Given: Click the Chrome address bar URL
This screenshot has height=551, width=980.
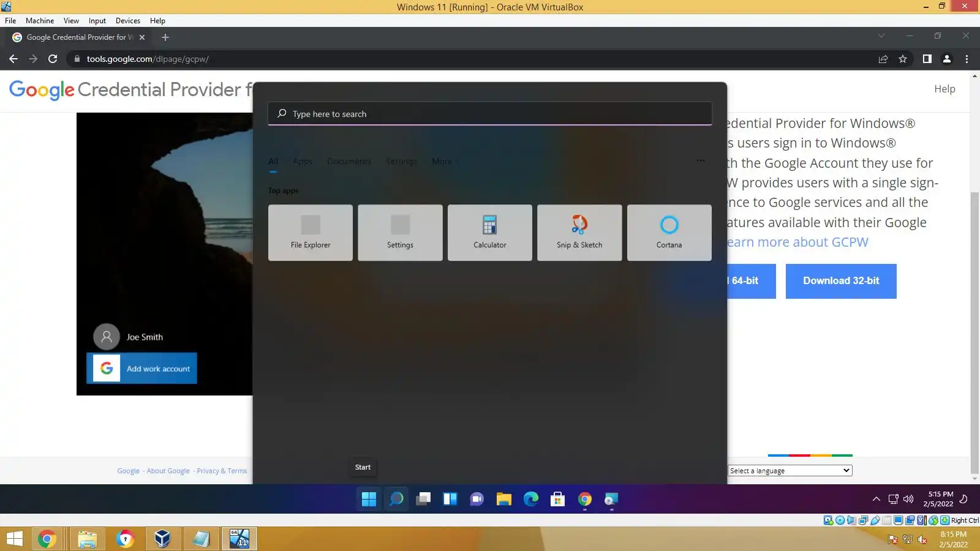Looking at the screenshot, I should (148, 59).
